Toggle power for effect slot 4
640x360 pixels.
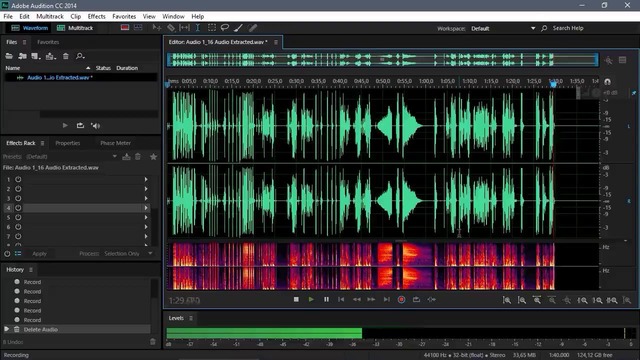(18, 208)
